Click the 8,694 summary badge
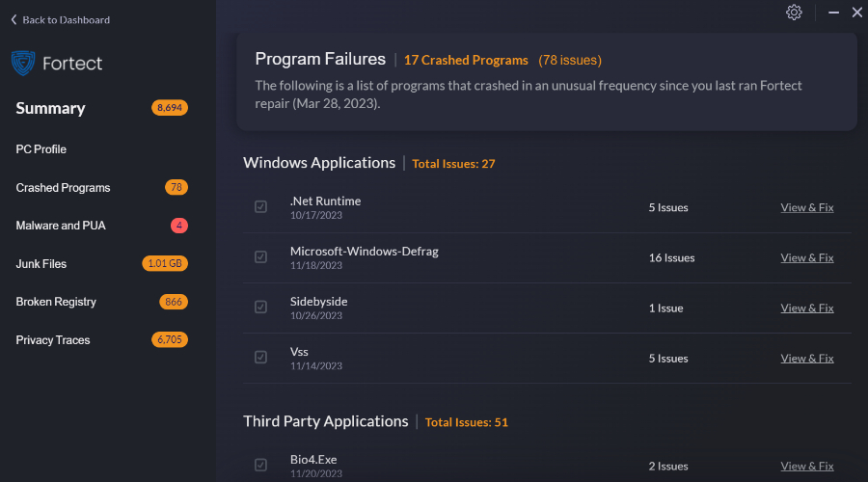The height and width of the screenshot is (482, 868). click(170, 108)
